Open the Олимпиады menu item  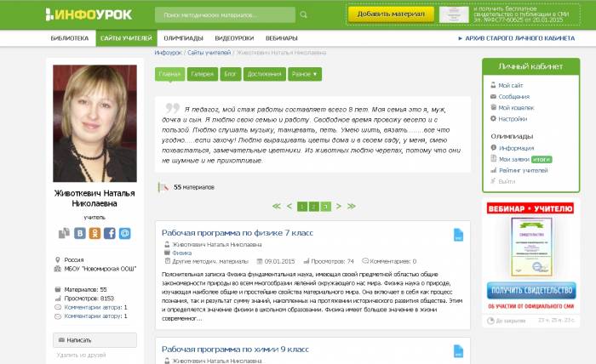184,38
